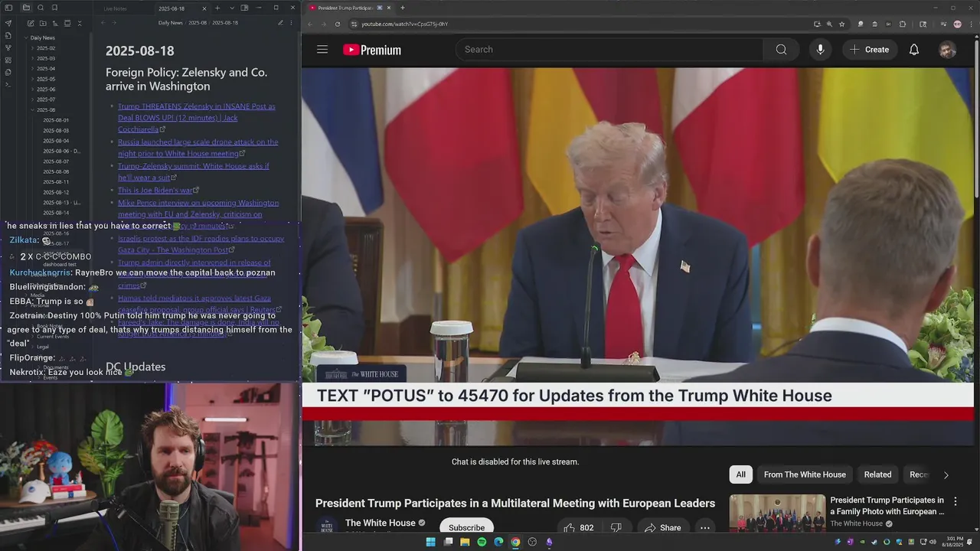Toggle the Obsidian right sidebar icon
Screen dimensions: 980x551
click(244, 8)
